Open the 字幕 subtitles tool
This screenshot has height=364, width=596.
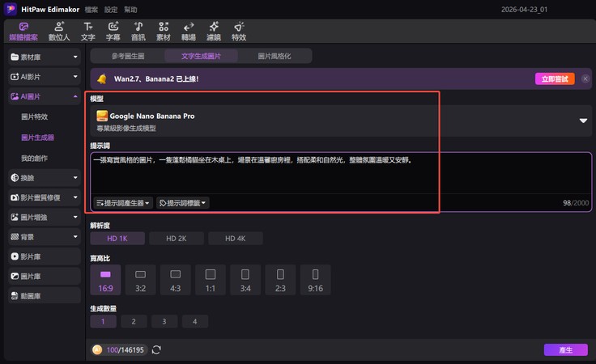(113, 32)
